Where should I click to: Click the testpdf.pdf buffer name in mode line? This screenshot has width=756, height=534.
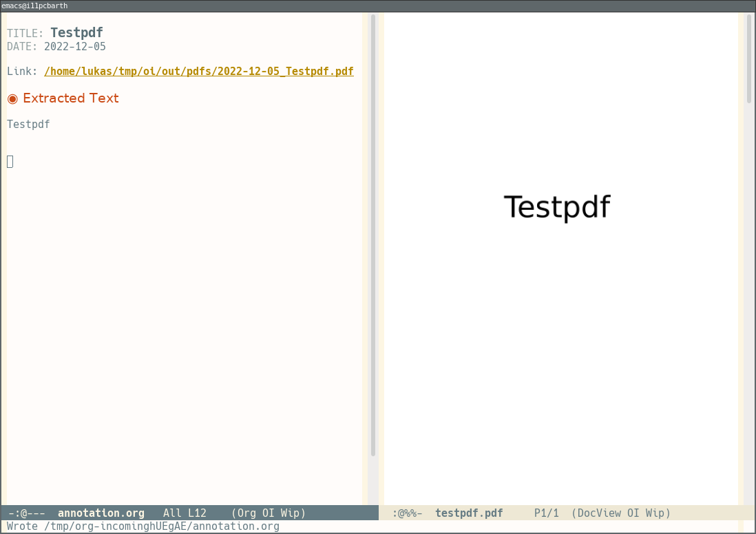pyautogui.click(x=469, y=513)
